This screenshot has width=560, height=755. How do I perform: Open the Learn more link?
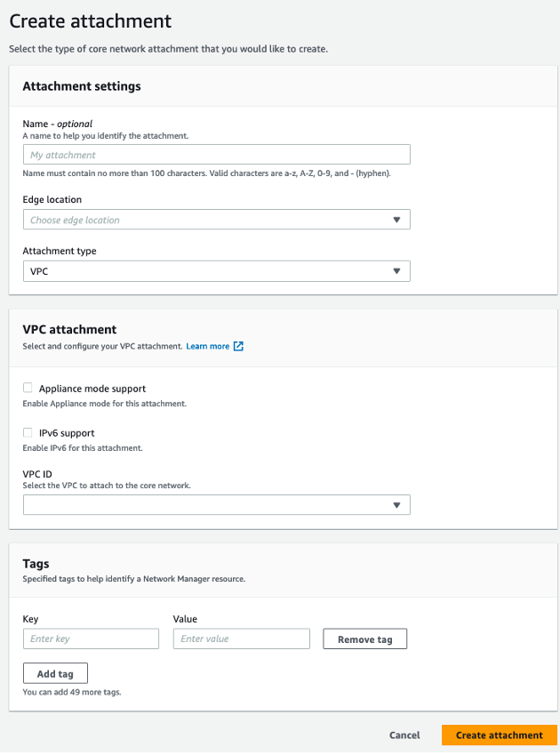click(x=207, y=346)
